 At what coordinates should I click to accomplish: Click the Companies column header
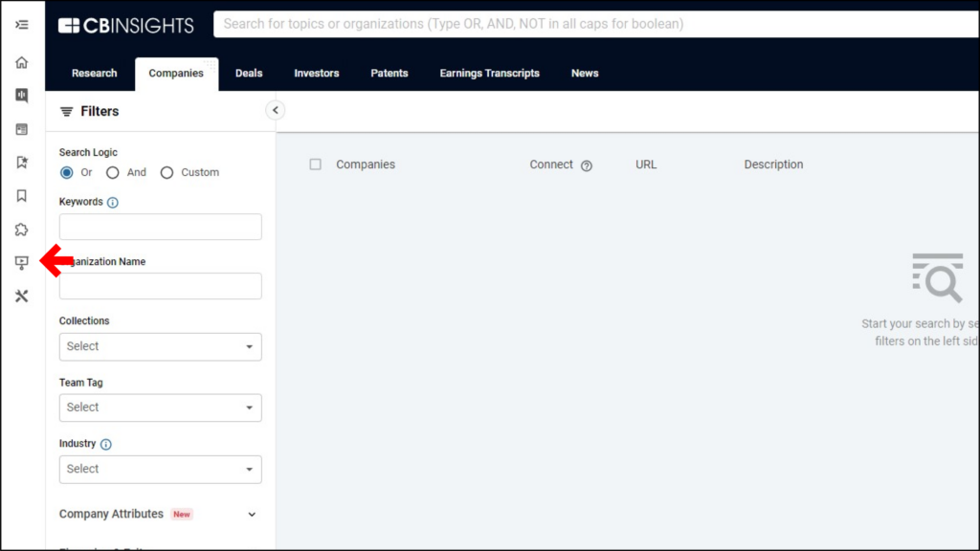(366, 165)
